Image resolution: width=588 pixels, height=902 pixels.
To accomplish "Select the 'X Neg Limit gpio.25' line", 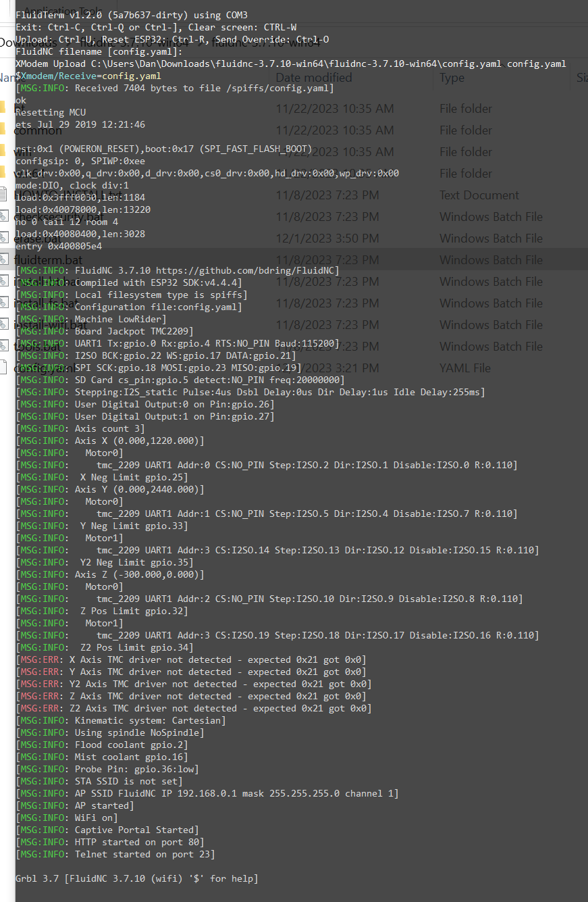I will click(x=102, y=477).
